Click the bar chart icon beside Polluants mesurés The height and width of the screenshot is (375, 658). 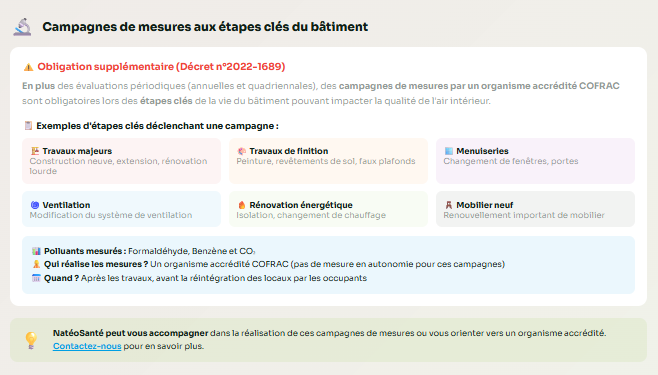pos(36,251)
